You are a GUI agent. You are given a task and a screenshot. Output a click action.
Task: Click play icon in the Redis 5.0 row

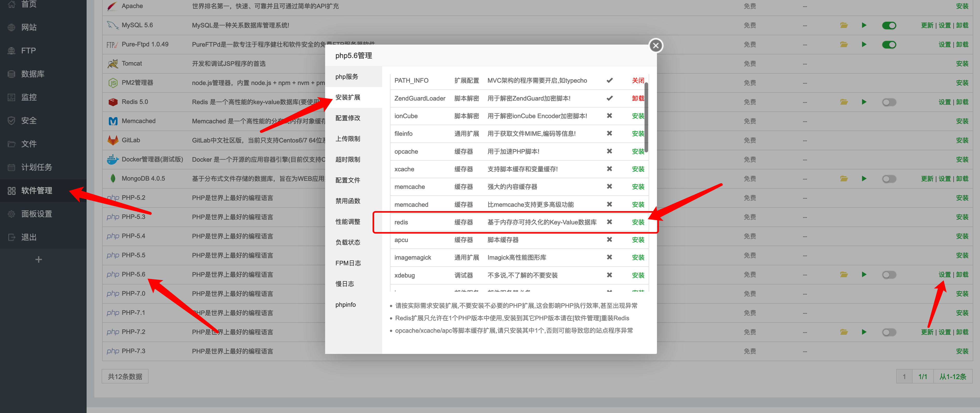click(x=864, y=102)
